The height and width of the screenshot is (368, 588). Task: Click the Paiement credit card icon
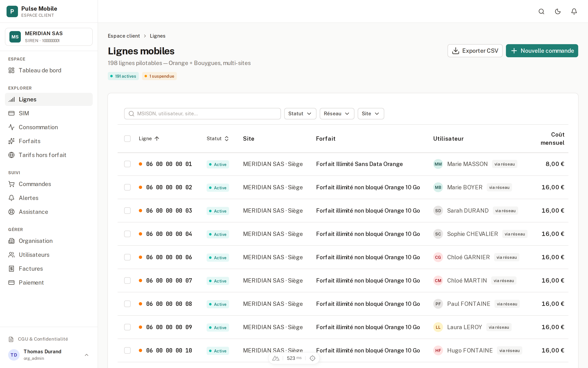pos(11,282)
